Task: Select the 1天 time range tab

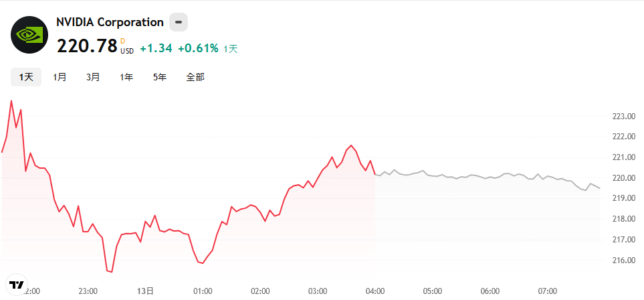Action: 26,77
